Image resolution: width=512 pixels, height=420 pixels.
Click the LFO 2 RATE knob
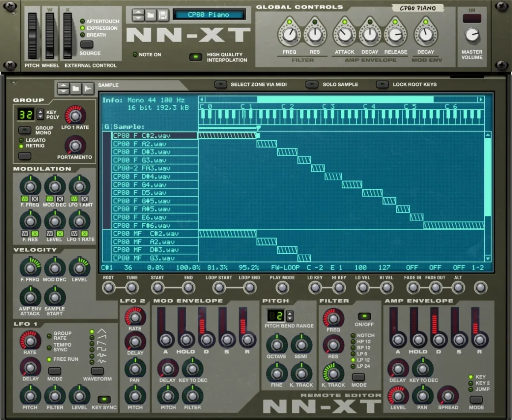pos(135,317)
